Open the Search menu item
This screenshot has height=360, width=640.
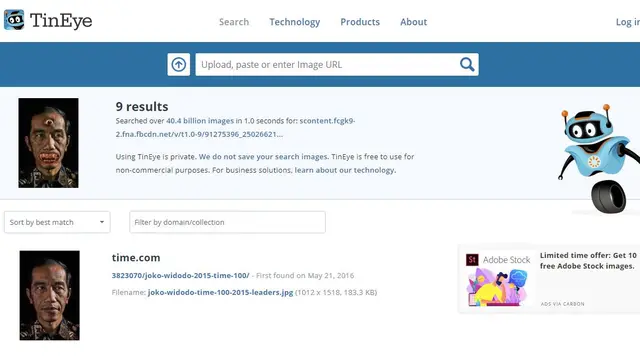pyautogui.click(x=234, y=22)
